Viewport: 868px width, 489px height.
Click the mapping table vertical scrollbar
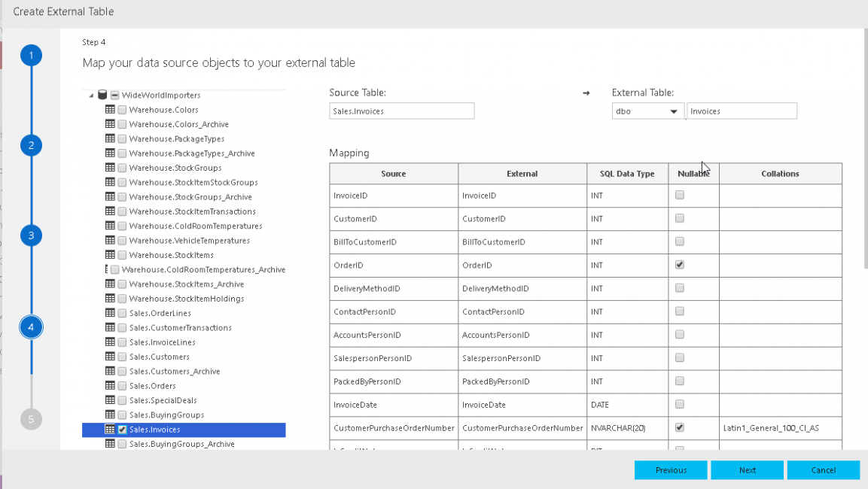coord(864,150)
